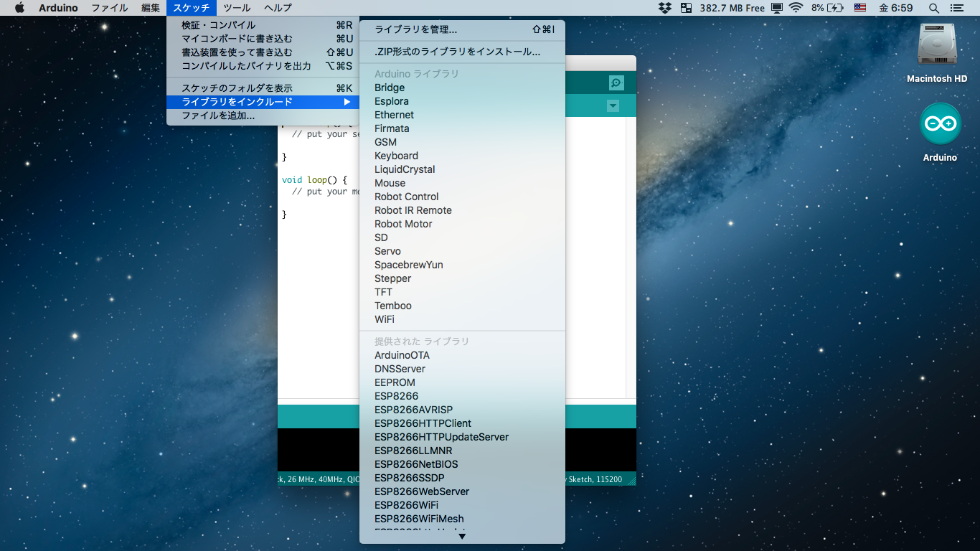The height and width of the screenshot is (551, 980).
Task: Include the ESP8266SSDP library
Action: pyautogui.click(x=462, y=478)
